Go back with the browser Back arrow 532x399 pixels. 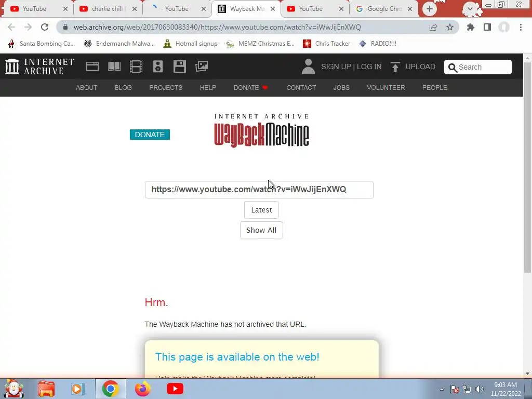coord(11,27)
